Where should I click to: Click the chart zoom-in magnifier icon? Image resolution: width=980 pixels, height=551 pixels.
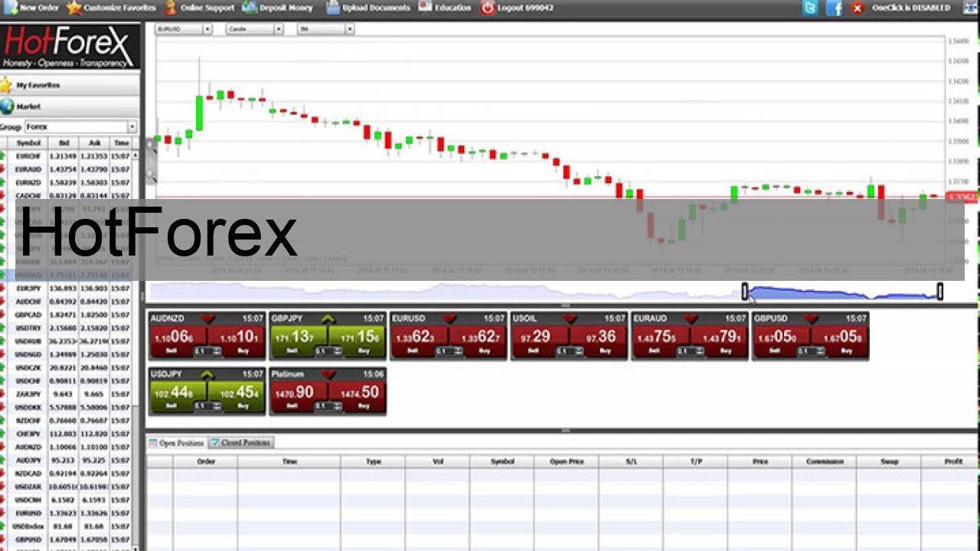pyautogui.click(x=152, y=144)
